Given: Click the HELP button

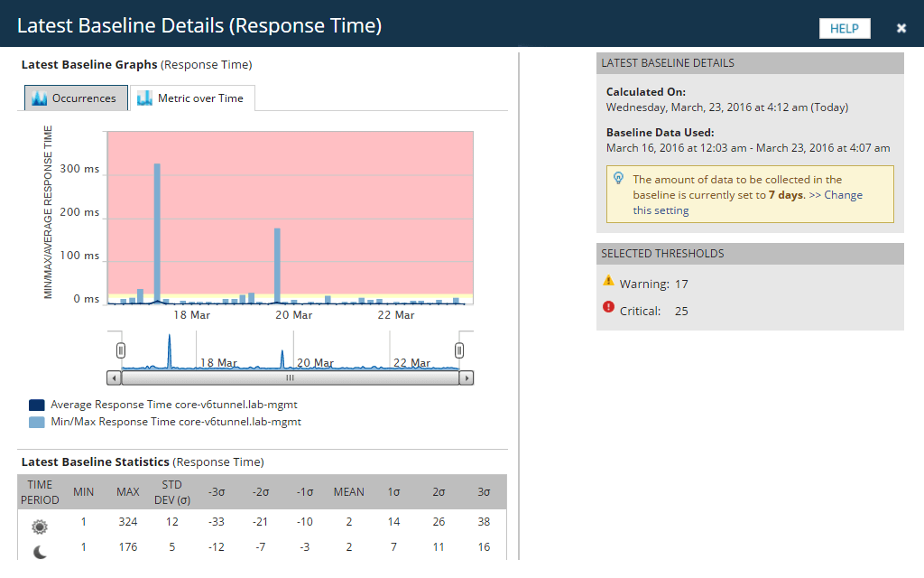Looking at the screenshot, I should [845, 28].
